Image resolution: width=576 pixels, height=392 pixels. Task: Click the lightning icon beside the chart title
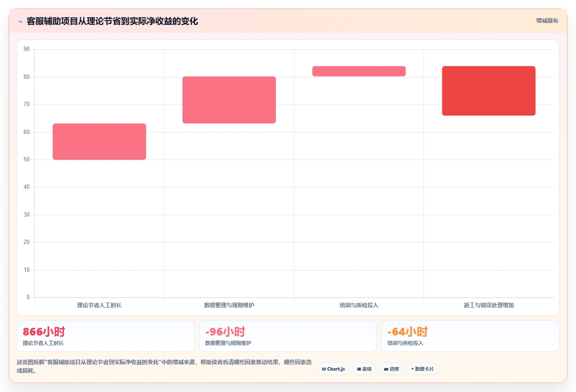pyautogui.click(x=20, y=21)
